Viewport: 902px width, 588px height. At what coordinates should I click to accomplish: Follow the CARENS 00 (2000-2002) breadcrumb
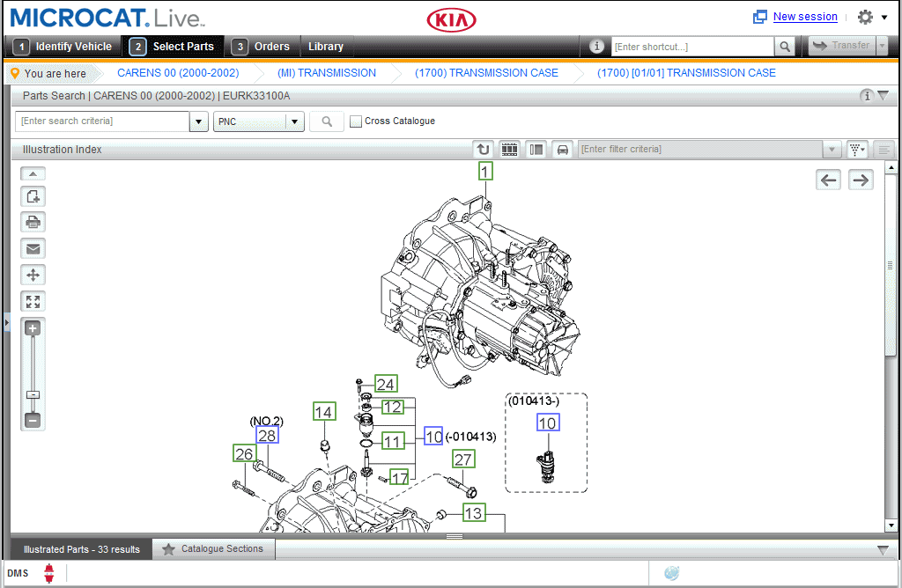(178, 73)
